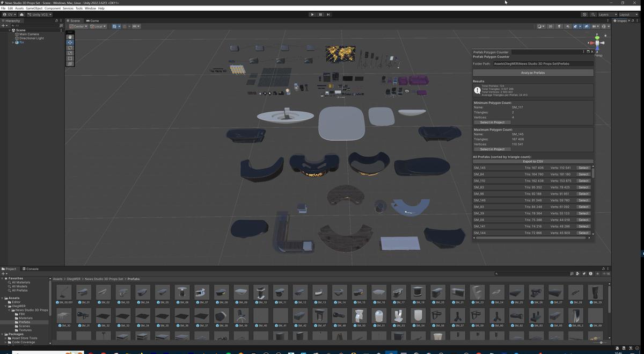Viewport: 644px width, 354px height.
Task: Toggle scene lighting bulb icon
Action: [x=559, y=26]
